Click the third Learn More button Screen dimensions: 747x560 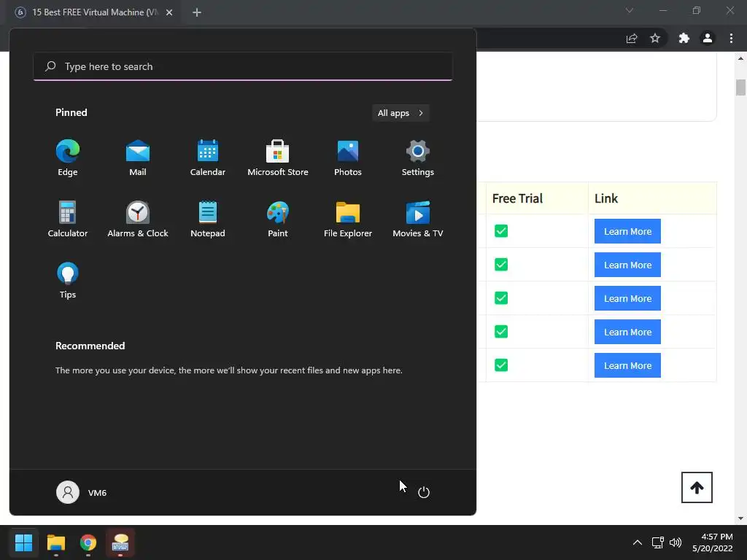coord(627,298)
